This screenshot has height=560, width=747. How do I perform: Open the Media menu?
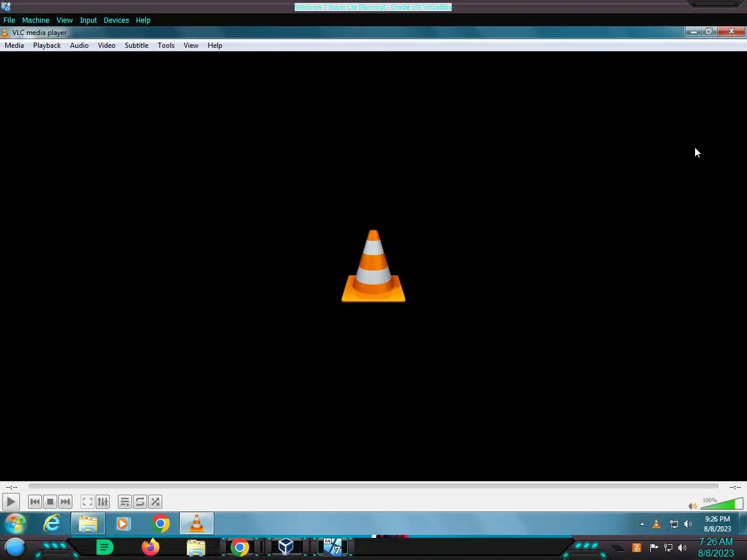click(14, 45)
